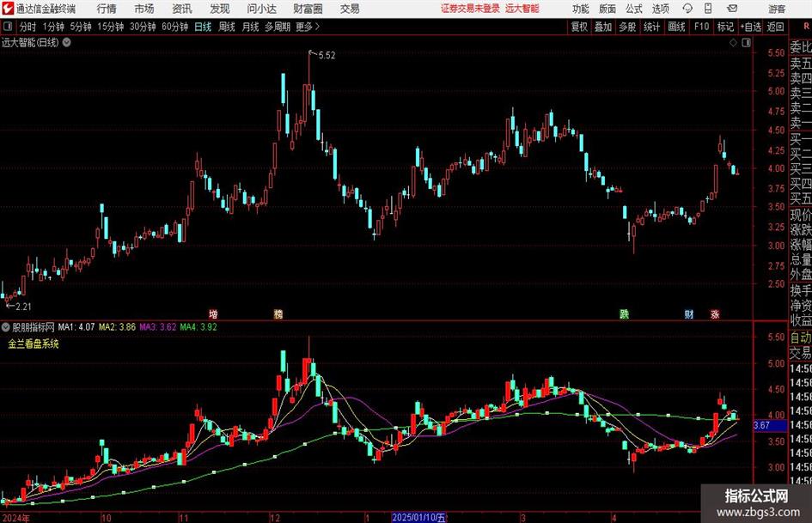Open the 功能 menu
Screen dimensions: 812x523
point(581,9)
